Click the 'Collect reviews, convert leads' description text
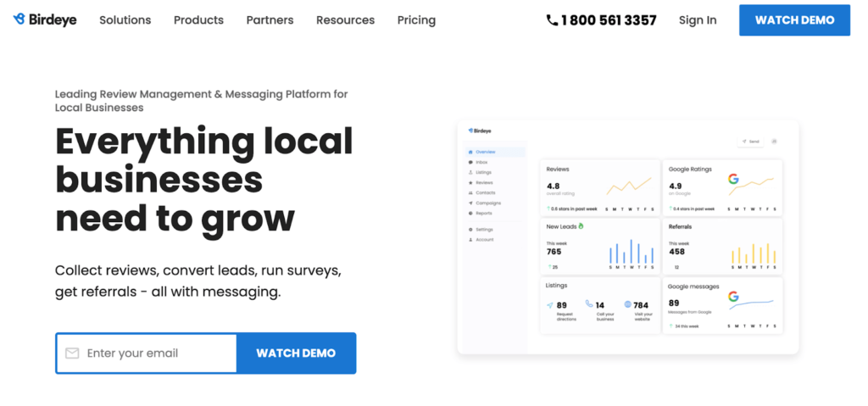 (x=198, y=281)
